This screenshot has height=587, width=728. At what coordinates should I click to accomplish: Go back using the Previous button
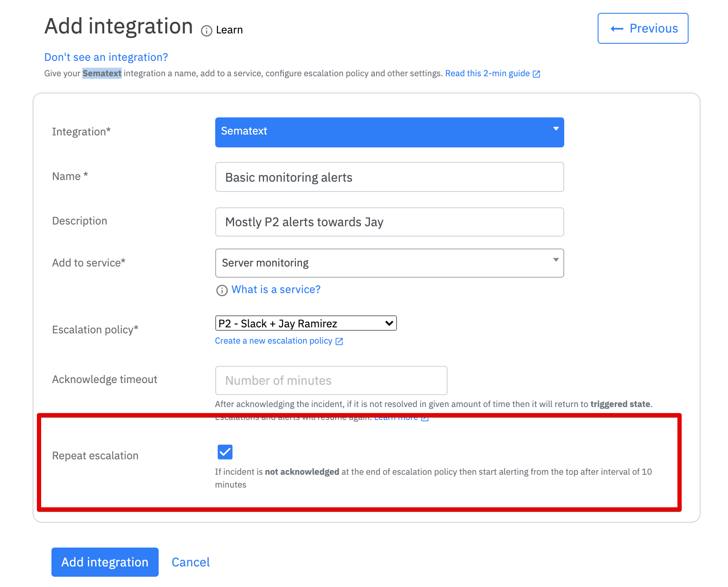tap(643, 28)
